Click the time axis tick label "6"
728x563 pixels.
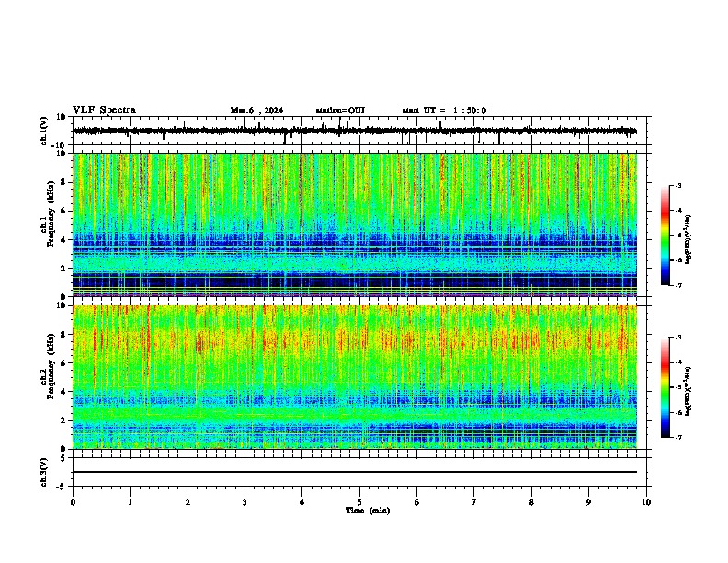click(x=417, y=502)
